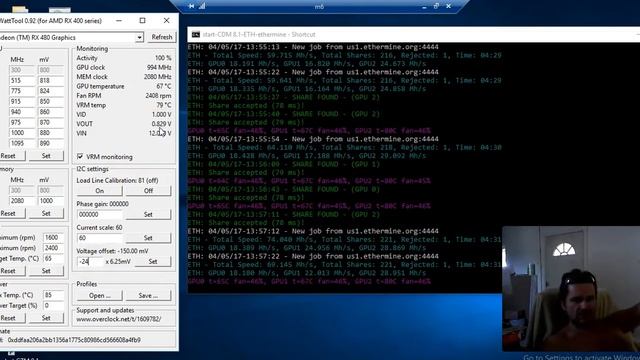The image size is (640, 360).
Task: Click the Memory 1000 mV input field
Action: click(x=51, y=201)
